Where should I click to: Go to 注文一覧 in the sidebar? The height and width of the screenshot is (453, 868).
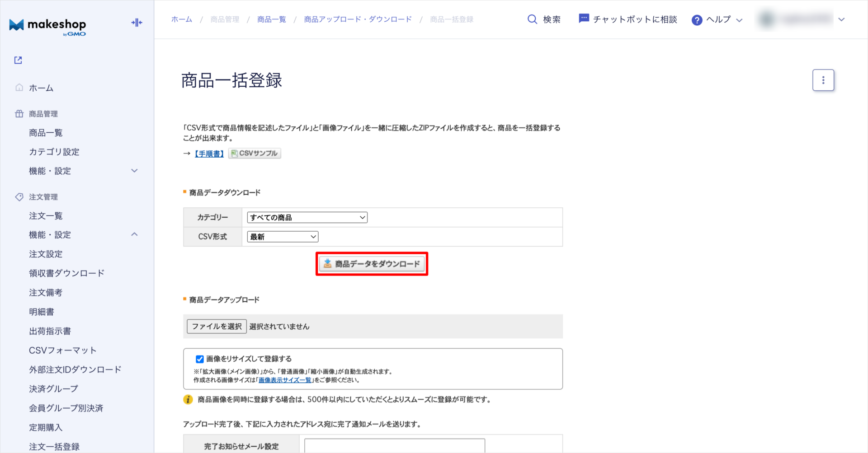pos(46,216)
